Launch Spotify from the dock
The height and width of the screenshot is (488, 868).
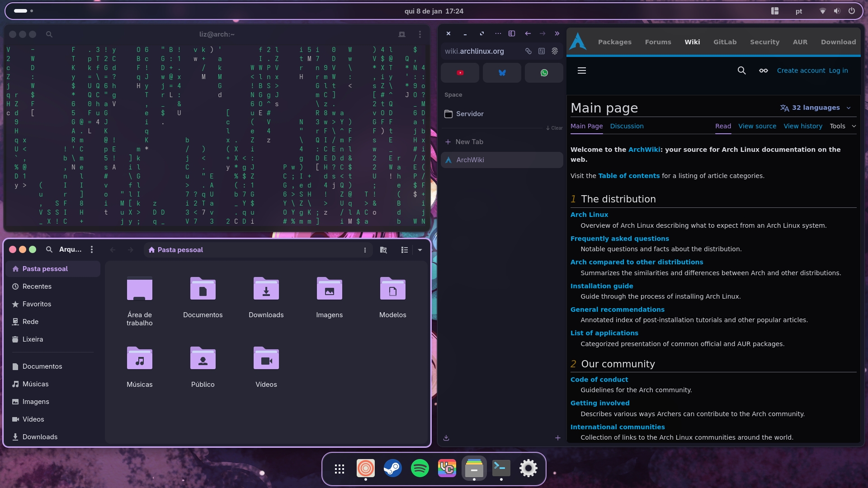click(420, 468)
